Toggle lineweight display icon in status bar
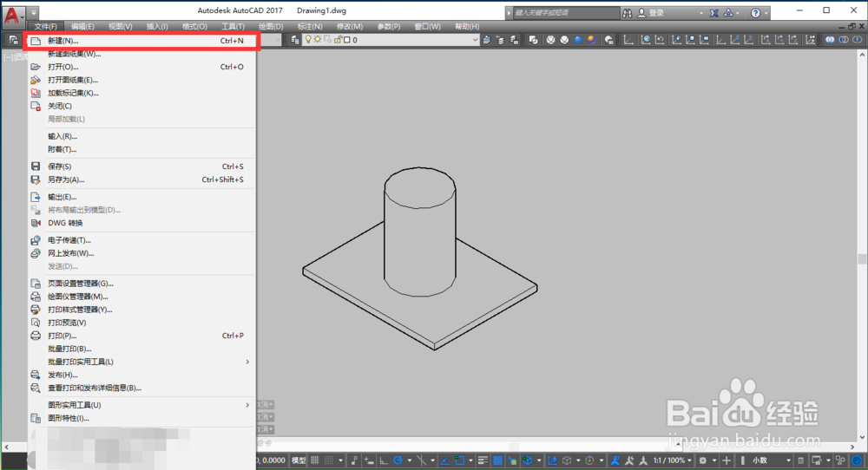868x470 pixels. (483, 460)
